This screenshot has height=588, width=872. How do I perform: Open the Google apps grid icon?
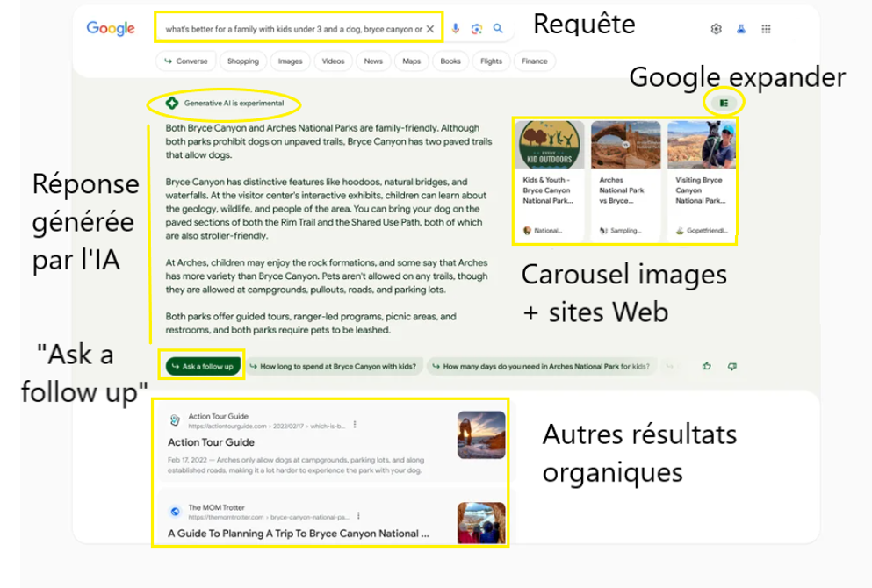tap(766, 28)
